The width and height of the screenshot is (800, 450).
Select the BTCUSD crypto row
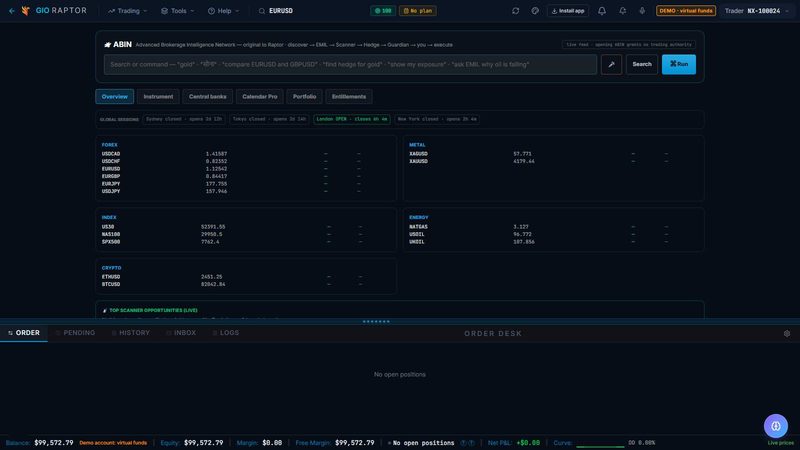(245, 284)
